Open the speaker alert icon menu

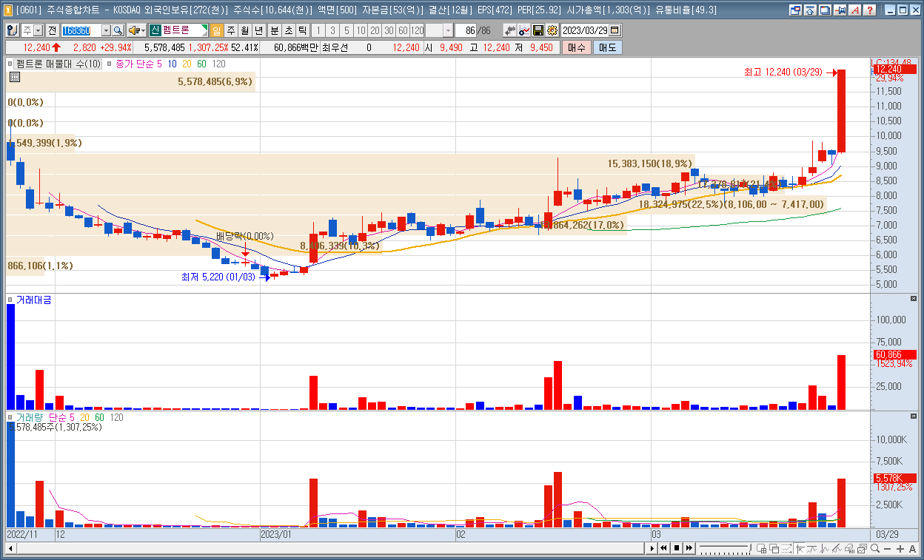[134, 30]
